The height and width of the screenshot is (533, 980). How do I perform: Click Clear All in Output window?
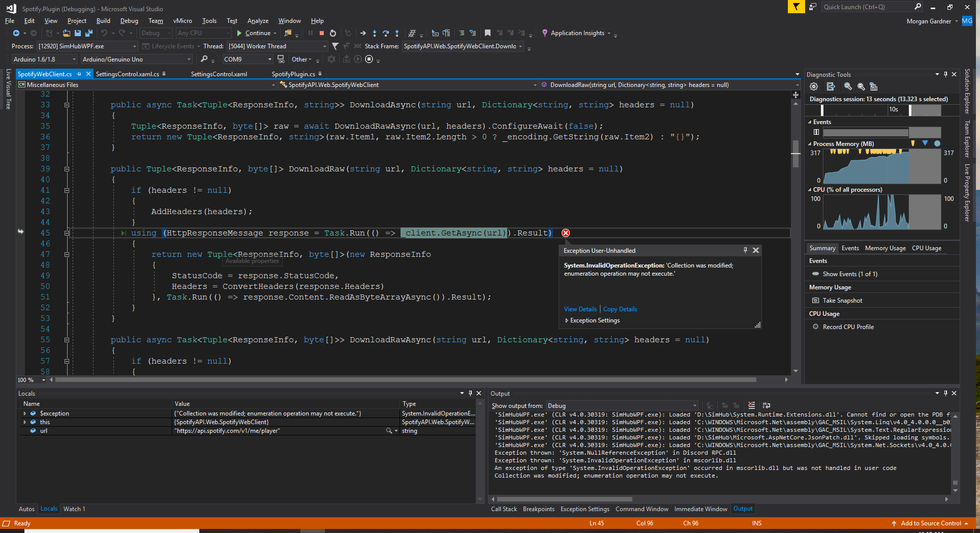point(752,405)
